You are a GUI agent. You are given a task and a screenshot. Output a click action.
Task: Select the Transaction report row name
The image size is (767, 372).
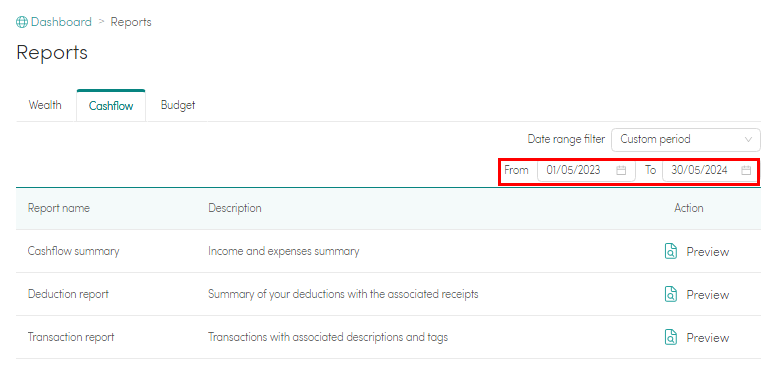point(71,337)
